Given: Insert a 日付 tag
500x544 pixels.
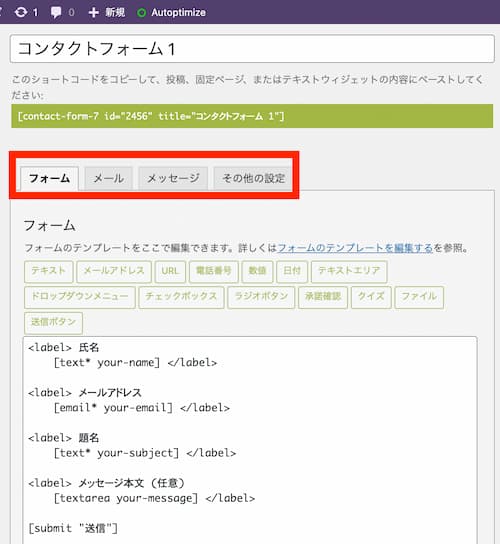Looking at the screenshot, I should pyautogui.click(x=292, y=271).
